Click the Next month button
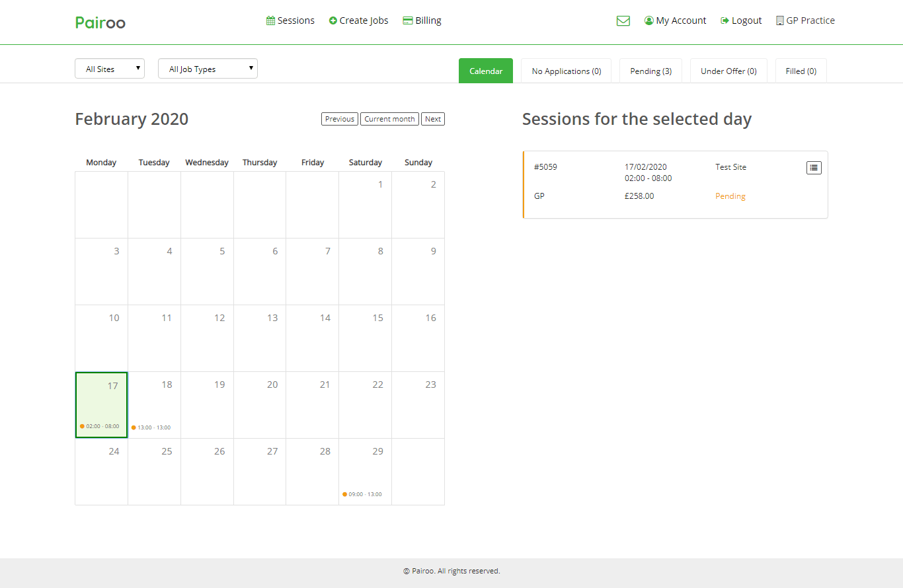903x588 pixels. click(433, 119)
